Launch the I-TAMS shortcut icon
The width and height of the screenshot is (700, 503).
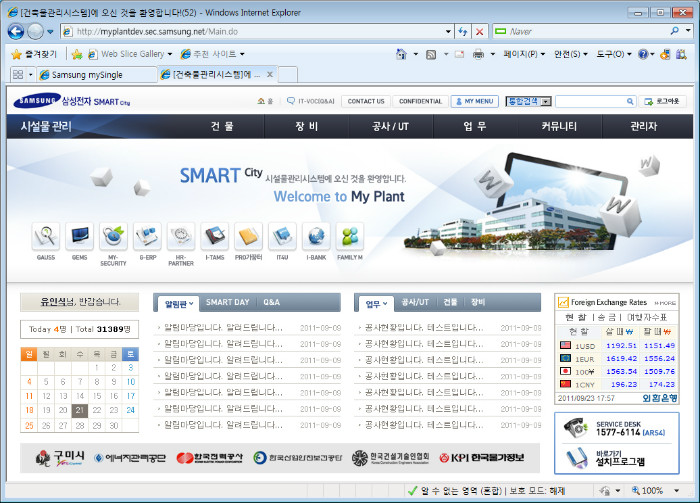(x=215, y=236)
